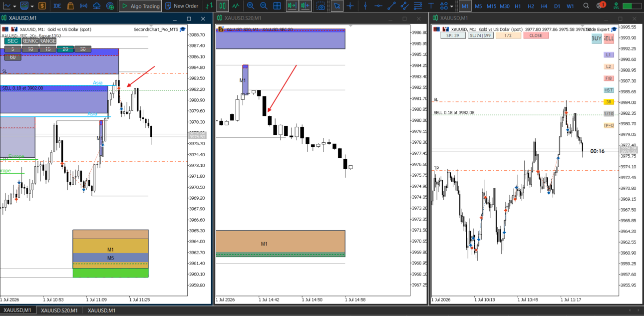
Task: Open the Market shopping bag icon
Action: [x=70, y=6]
